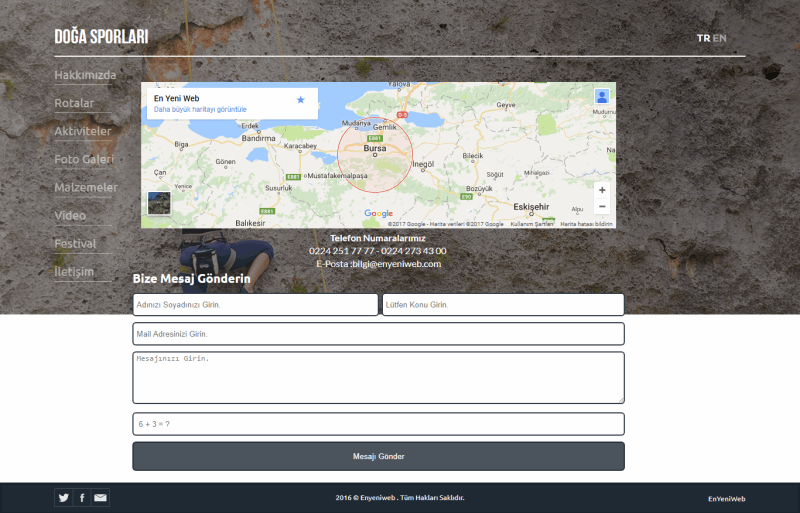800x513 pixels.
Task: Open the Hakkımızda menu item
Action: [85, 75]
